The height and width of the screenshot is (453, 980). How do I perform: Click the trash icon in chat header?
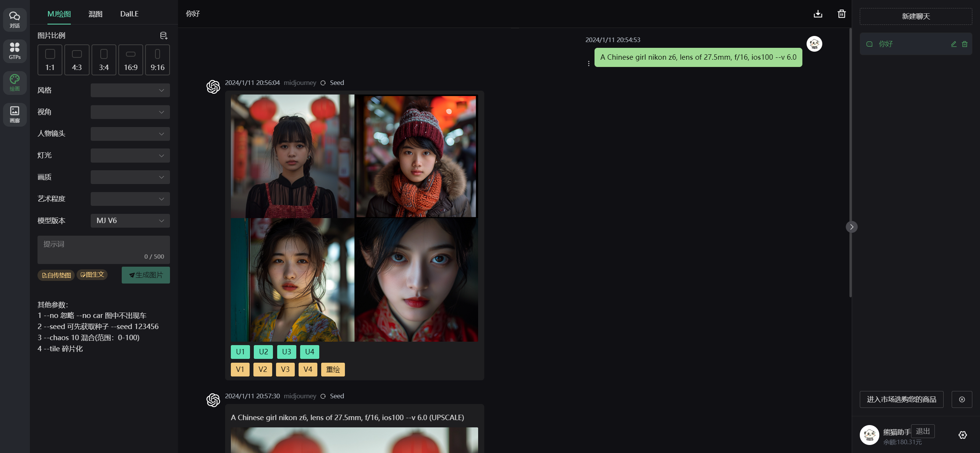(x=841, y=14)
